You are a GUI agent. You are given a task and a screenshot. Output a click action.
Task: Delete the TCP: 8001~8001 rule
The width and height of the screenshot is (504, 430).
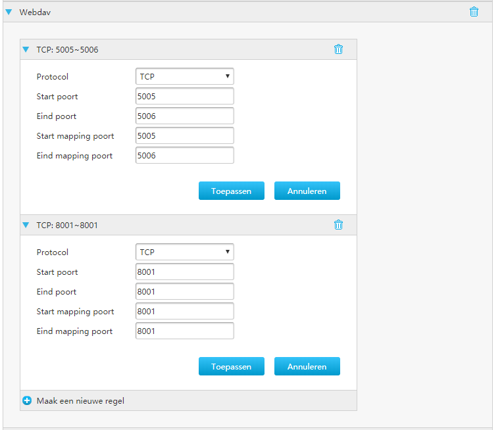click(x=338, y=225)
